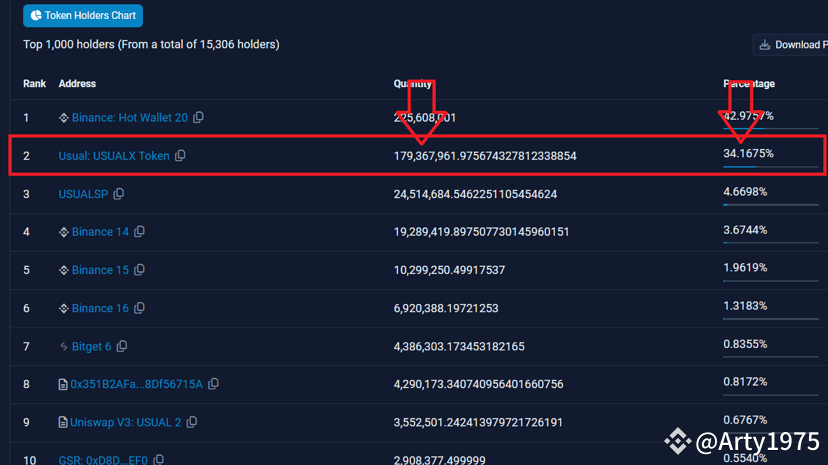Click the 34.1675% percentage value

(x=748, y=154)
